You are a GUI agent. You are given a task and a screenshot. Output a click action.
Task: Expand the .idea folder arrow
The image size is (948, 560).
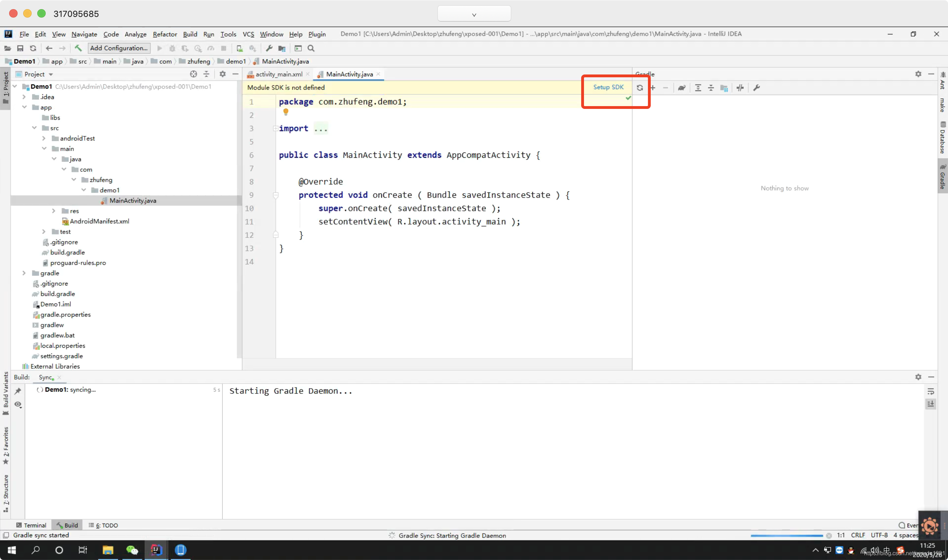coord(25,97)
